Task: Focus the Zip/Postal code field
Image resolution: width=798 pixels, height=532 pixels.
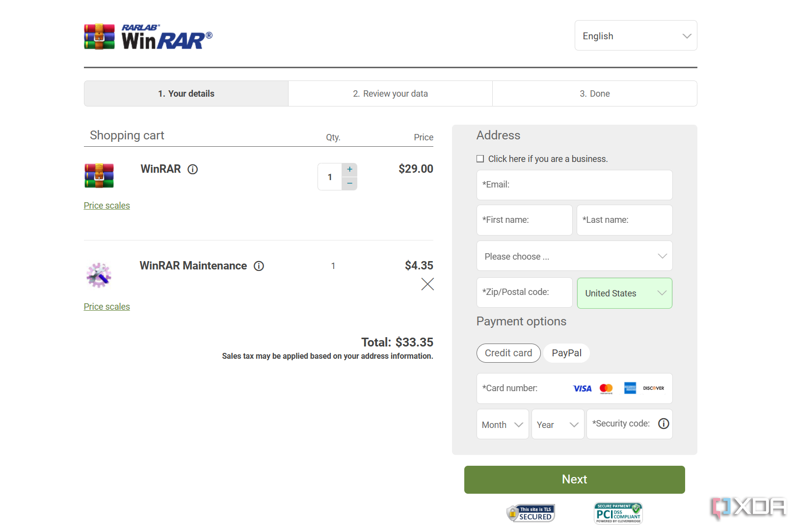Action: click(525, 293)
